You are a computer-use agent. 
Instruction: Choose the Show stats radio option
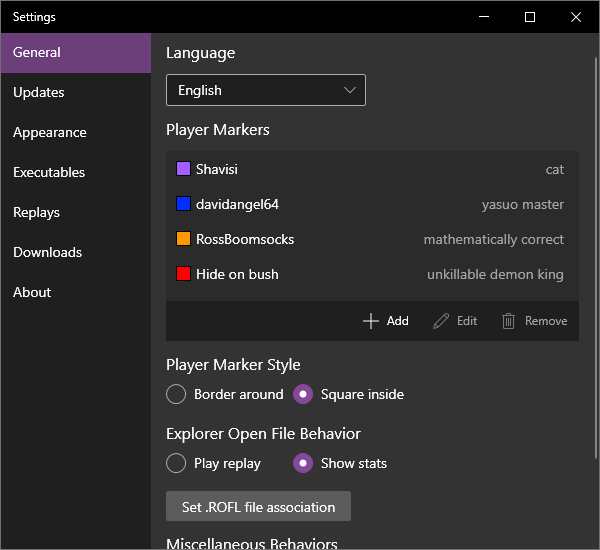(x=303, y=463)
